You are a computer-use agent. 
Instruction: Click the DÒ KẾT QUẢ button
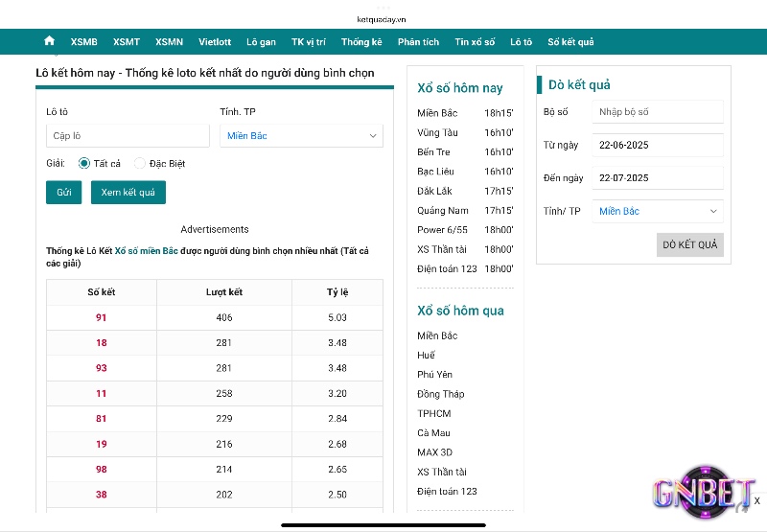pos(689,244)
